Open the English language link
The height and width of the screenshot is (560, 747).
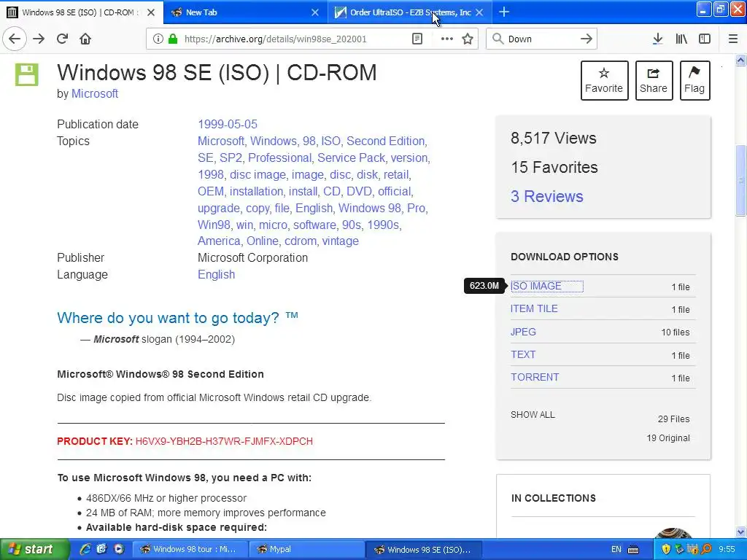click(x=216, y=275)
